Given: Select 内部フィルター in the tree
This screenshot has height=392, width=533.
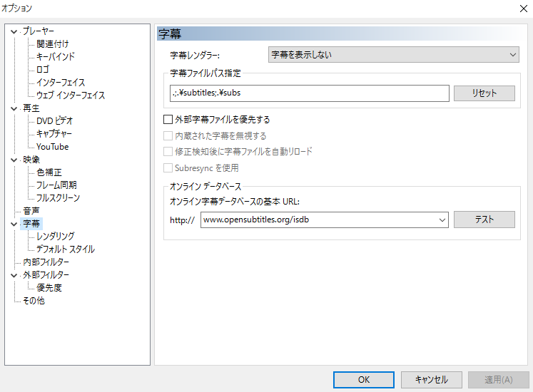Looking at the screenshot, I should (x=46, y=262).
